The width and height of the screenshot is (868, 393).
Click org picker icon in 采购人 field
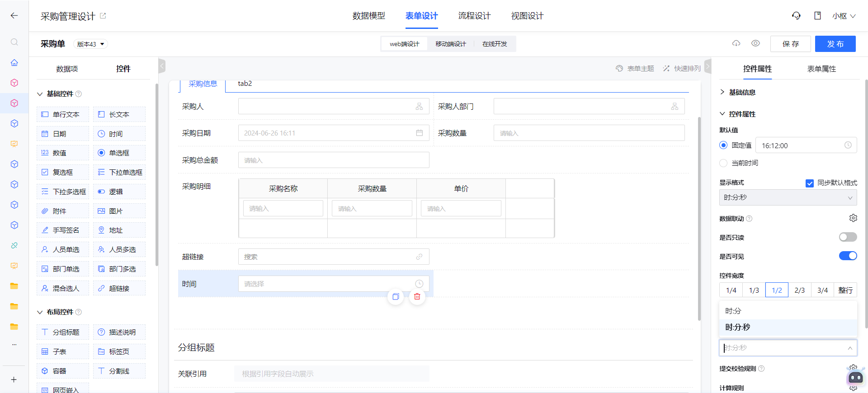420,106
